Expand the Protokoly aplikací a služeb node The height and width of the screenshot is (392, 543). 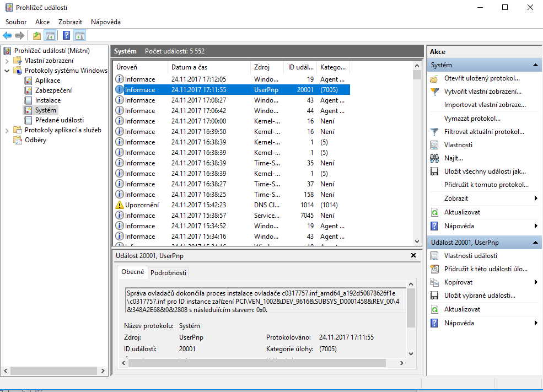point(7,130)
